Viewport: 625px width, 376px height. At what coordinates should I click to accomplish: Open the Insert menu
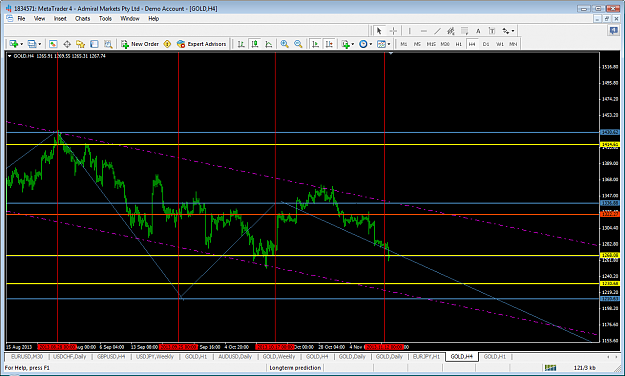click(x=60, y=18)
